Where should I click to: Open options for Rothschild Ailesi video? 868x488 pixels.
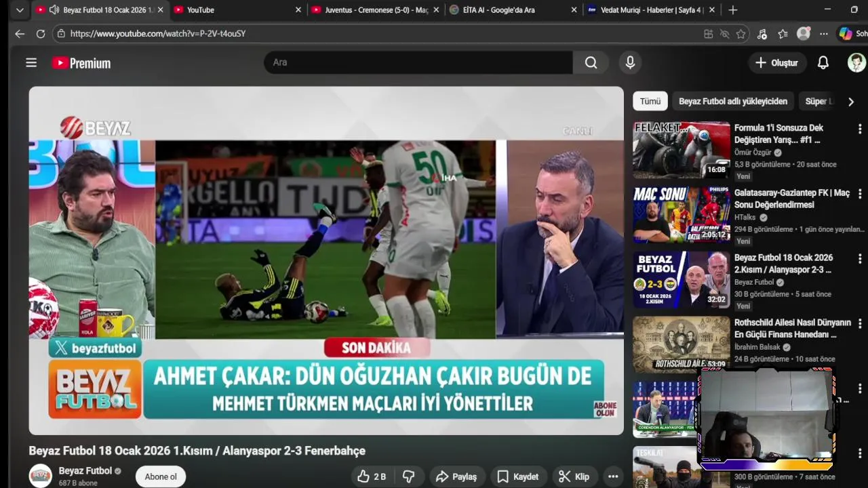click(859, 323)
